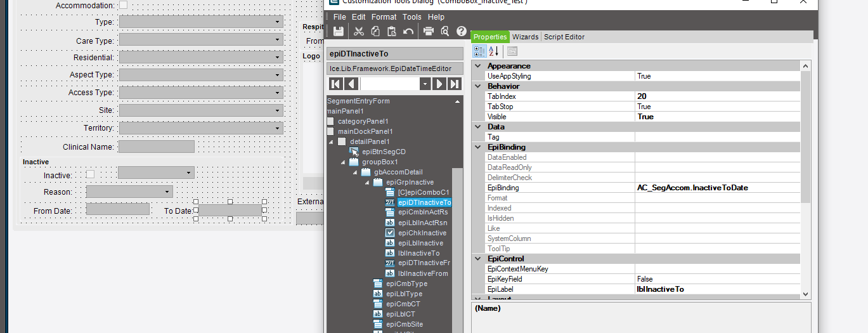Open the combo box beside Inactive checkbox
868x333 pixels.
[x=189, y=173]
